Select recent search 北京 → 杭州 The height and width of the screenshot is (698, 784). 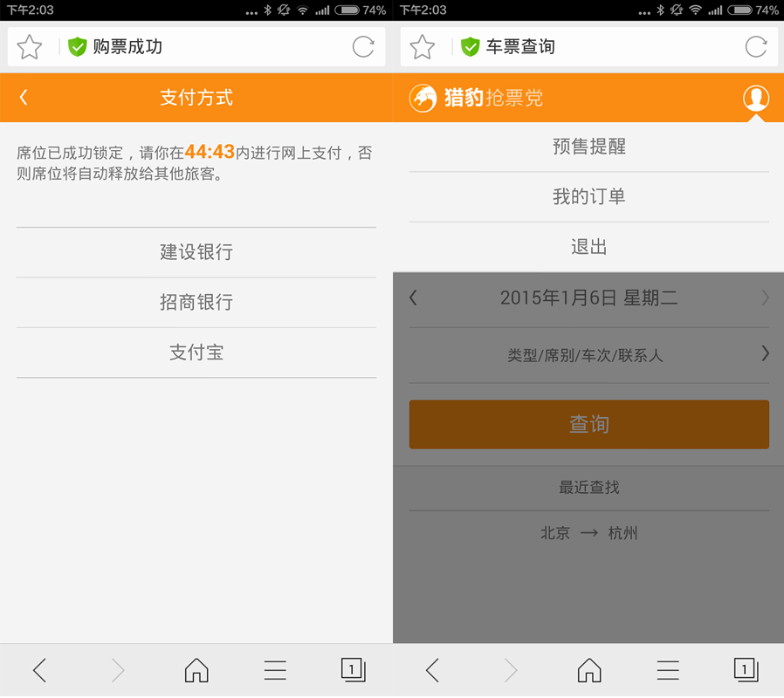point(589,533)
